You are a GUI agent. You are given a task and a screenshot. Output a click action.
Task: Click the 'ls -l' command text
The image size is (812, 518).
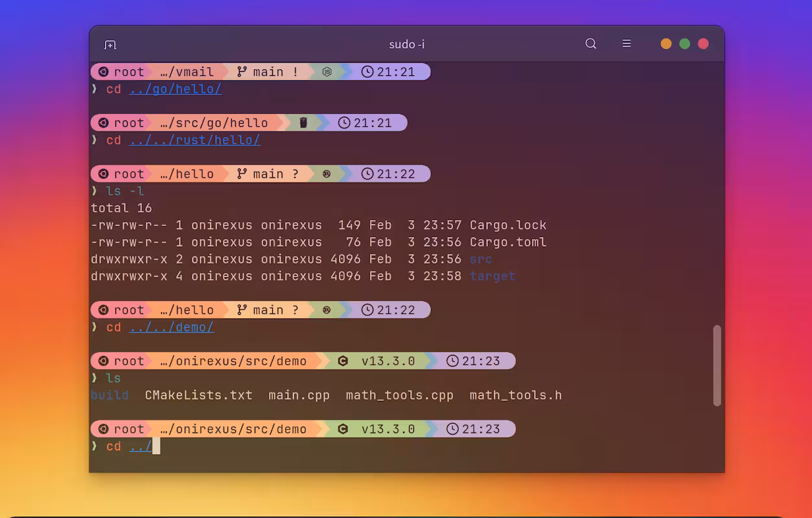tap(125, 191)
